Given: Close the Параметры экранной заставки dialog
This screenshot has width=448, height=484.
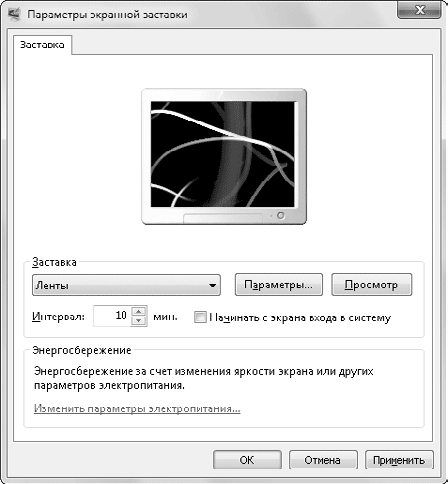Looking at the screenshot, I should (x=419, y=10).
